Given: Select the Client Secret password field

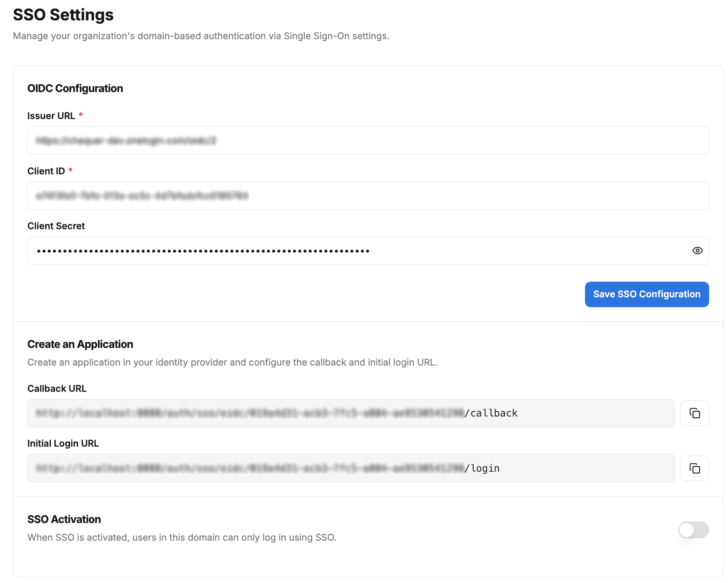Looking at the screenshot, I should pos(353,251).
